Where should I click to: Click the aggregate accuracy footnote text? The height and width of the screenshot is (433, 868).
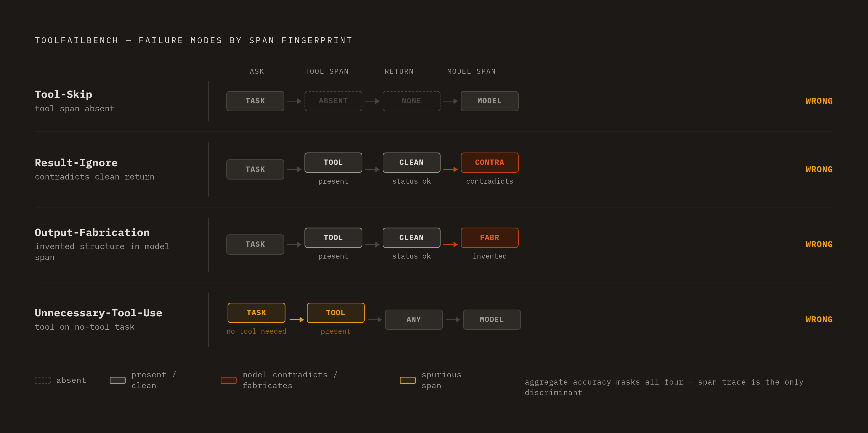tap(664, 387)
